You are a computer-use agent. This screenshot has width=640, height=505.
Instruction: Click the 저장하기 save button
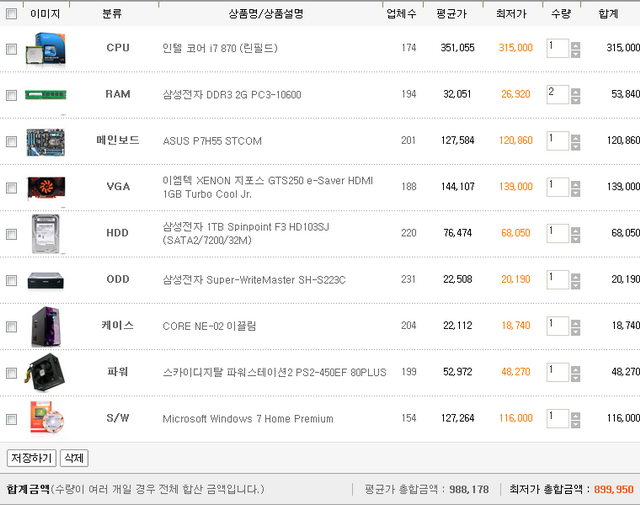[31, 458]
